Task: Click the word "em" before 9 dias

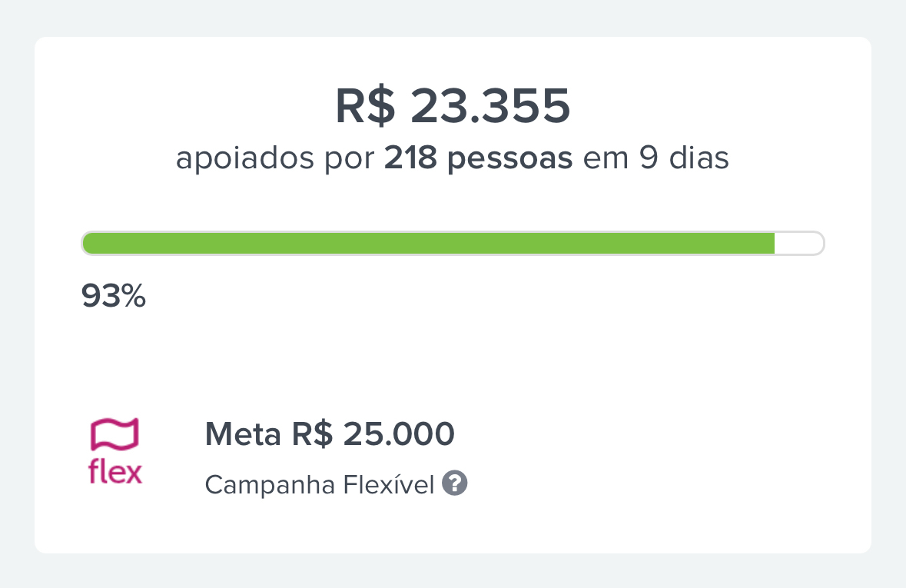Action: coord(606,158)
